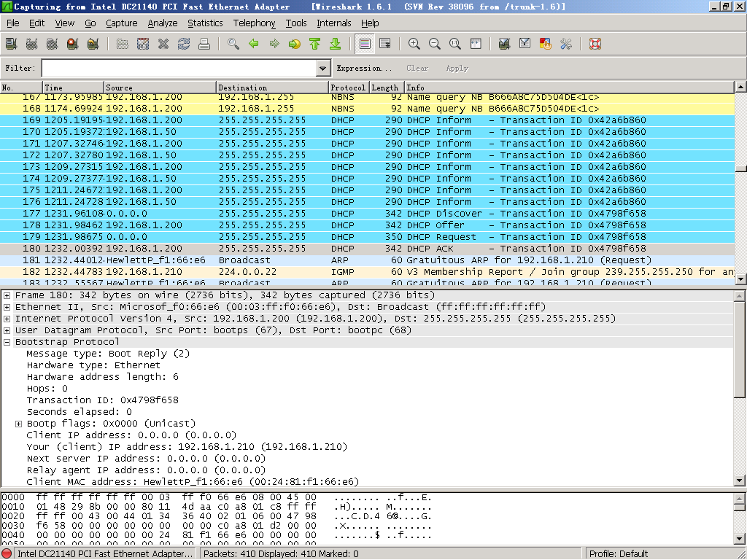Click the capture options toolbar icon

pyautogui.click(x=31, y=44)
